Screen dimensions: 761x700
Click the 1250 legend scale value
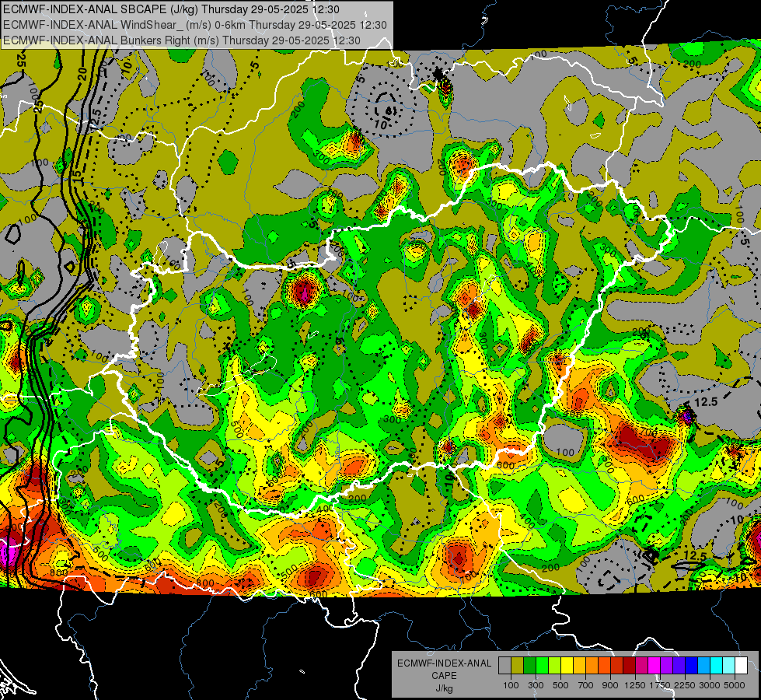point(636,685)
